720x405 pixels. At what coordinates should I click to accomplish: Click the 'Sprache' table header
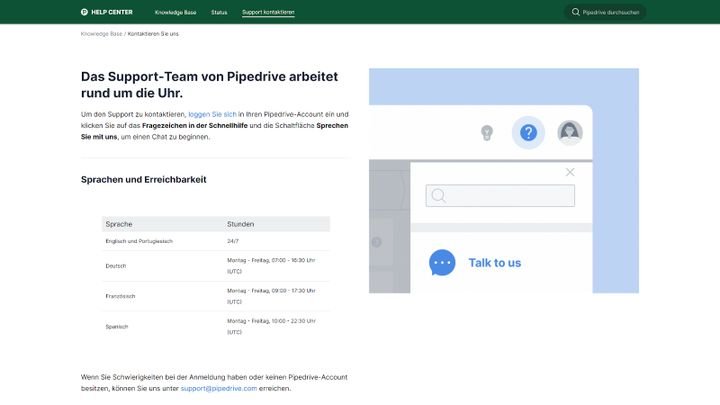tap(119, 224)
